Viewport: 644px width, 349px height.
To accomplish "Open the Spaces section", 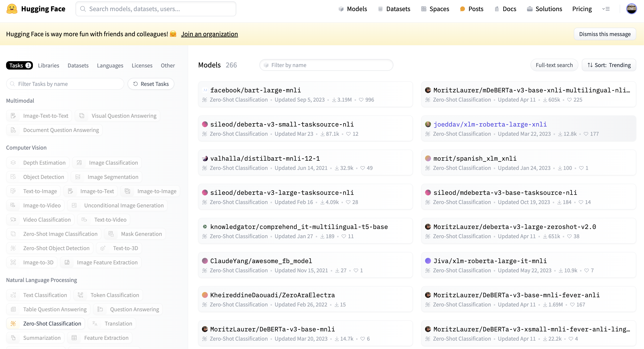I will point(439,9).
